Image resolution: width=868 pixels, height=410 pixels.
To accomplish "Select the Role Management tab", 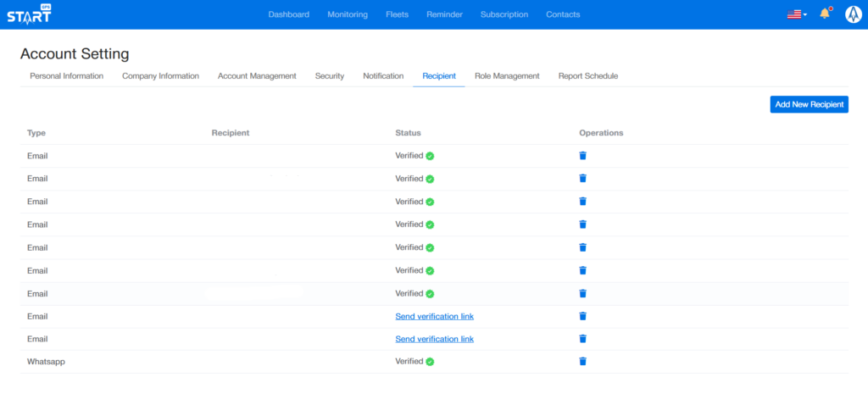I will 507,76.
